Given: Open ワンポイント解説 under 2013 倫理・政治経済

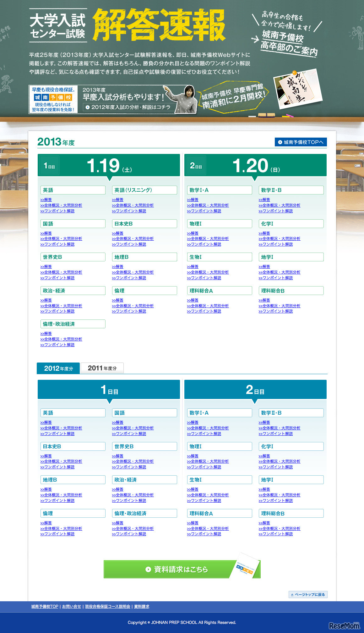Looking at the screenshot, I should coord(57,345).
